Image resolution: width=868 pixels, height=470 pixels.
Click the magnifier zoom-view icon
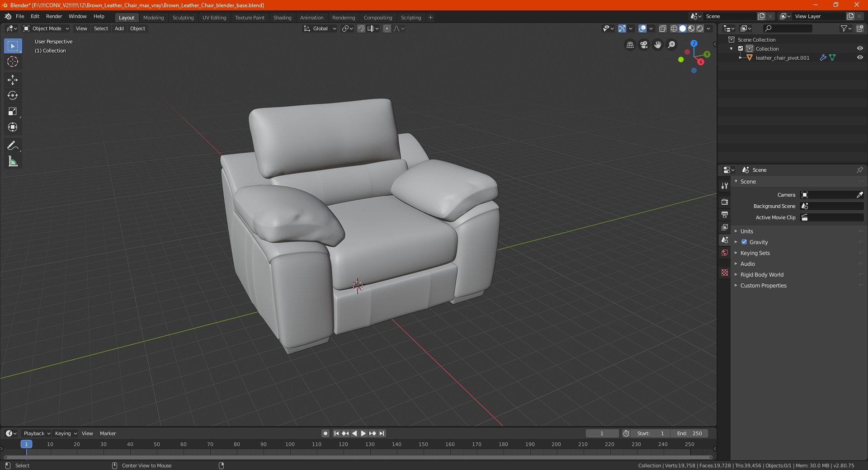(672, 45)
